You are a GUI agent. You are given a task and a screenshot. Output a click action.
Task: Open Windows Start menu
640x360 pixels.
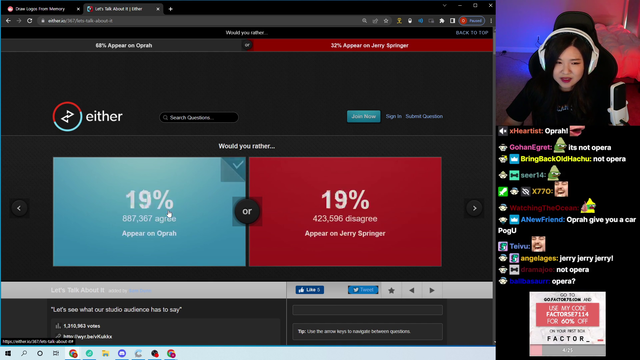[x=8, y=353]
